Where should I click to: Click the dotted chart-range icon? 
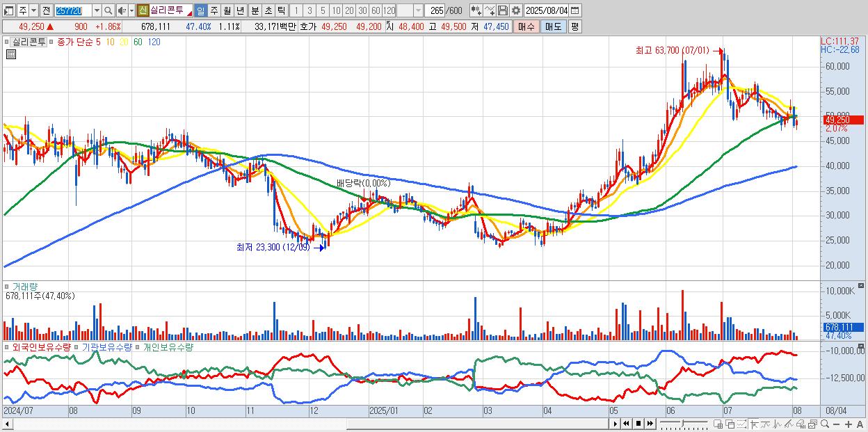(x=741, y=424)
